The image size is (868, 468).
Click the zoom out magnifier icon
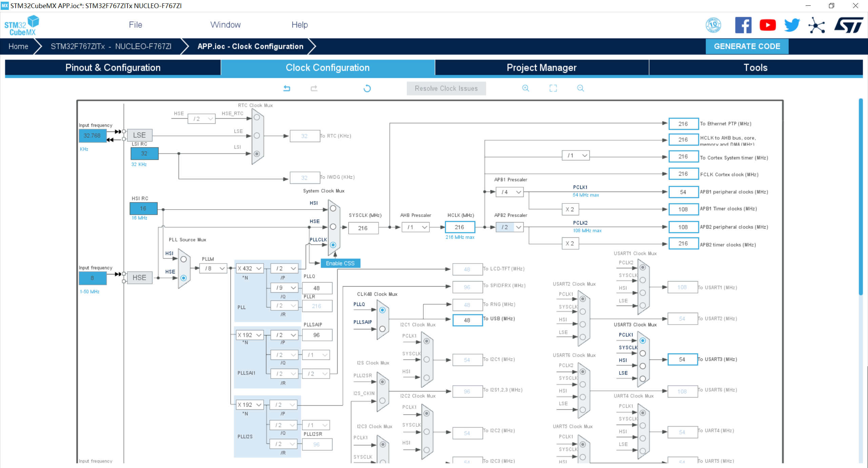point(580,88)
